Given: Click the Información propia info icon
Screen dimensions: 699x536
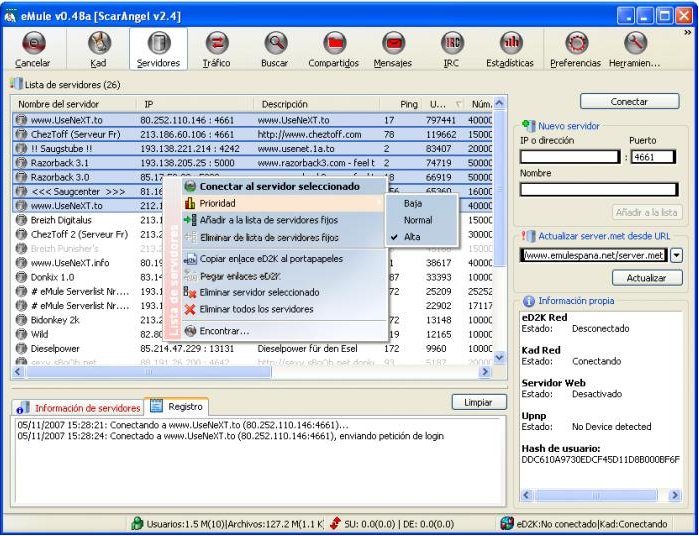Looking at the screenshot, I should (528, 301).
